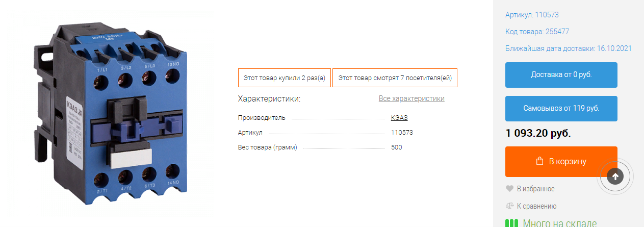The width and height of the screenshot is (644, 227).
Task: Open the КЭАЗ manufacturer link
Action: click(399, 118)
